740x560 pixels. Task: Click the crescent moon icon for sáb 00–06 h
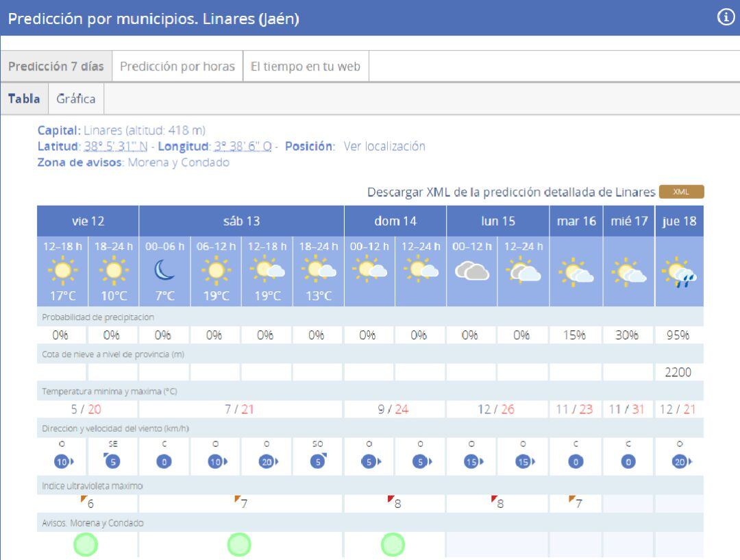click(x=164, y=271)
